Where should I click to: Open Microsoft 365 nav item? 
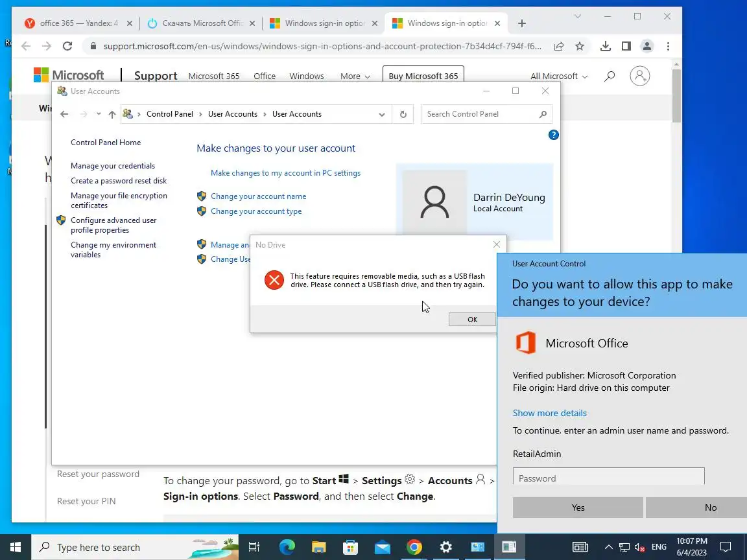214,76
